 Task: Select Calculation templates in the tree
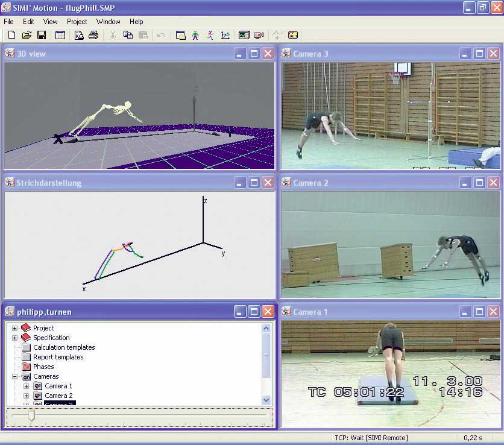pyautogui.click(x=64, y=347)
